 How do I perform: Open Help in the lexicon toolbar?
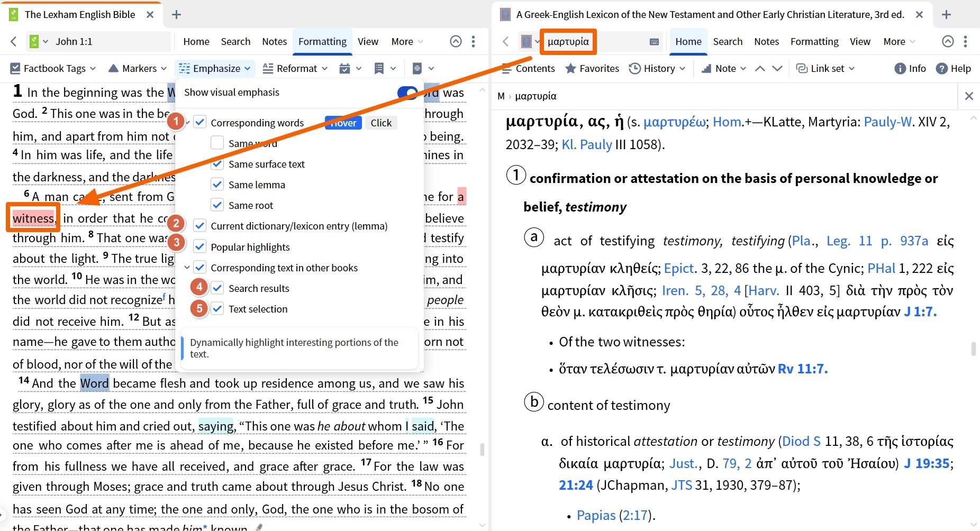click(x=954, y=68)
